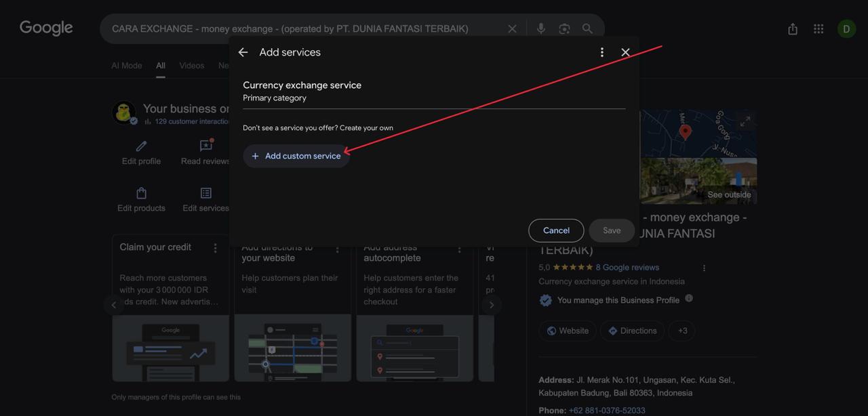The image size is (868, 416).
Task: Click the Website button
Action: (x=568, y=331)
